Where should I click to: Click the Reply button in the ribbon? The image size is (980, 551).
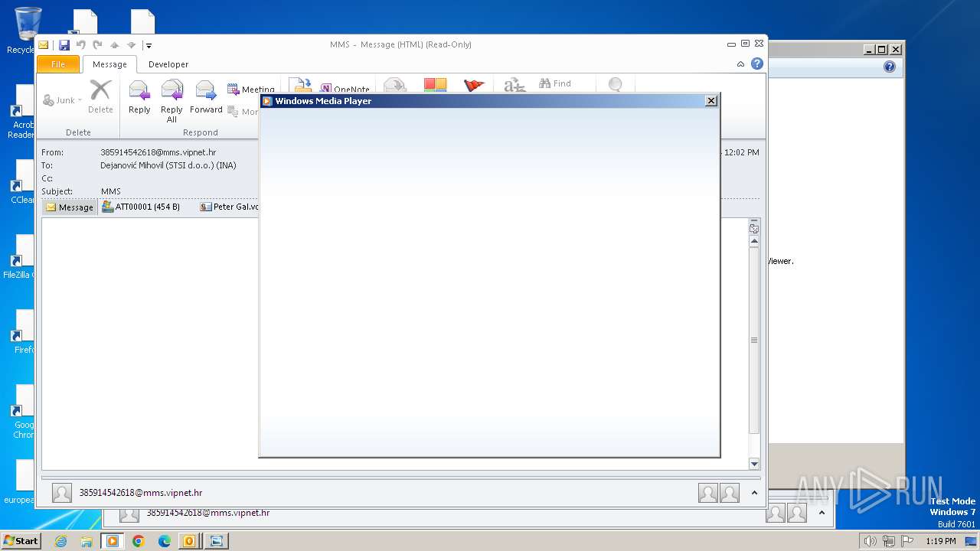click(139, 97)
